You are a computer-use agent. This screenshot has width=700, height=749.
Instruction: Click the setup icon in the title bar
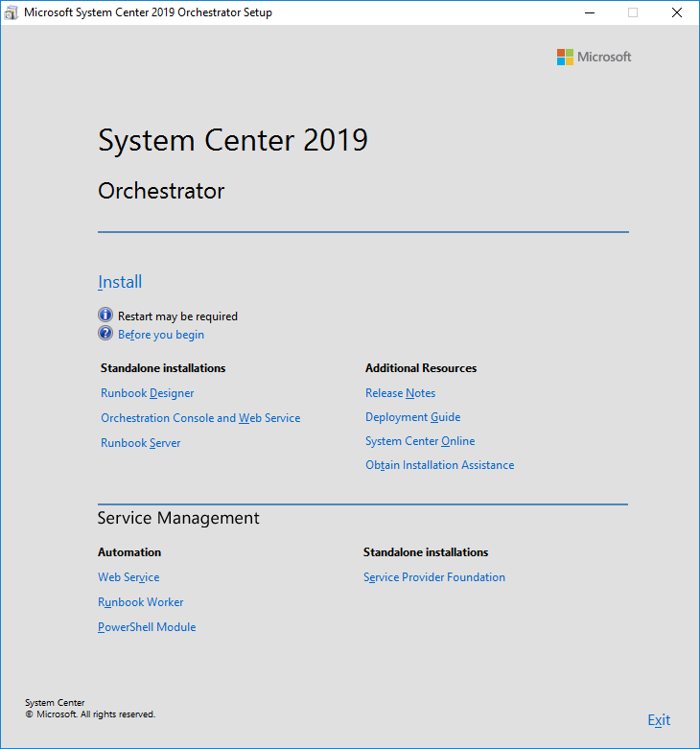[11, 12]
